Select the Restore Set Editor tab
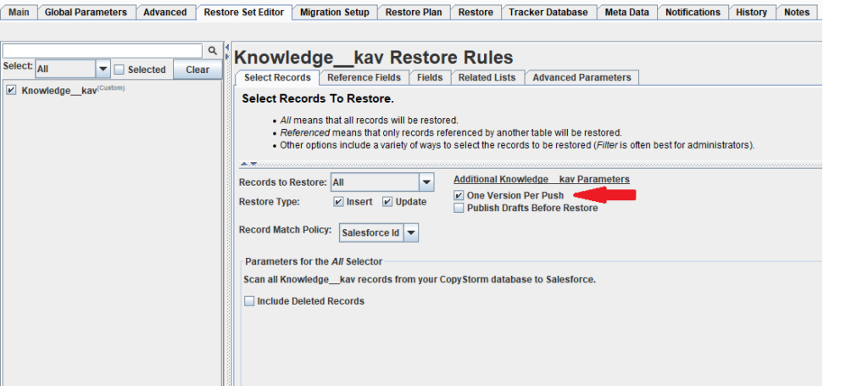The image size is (868, 386). tap(243, 12)
